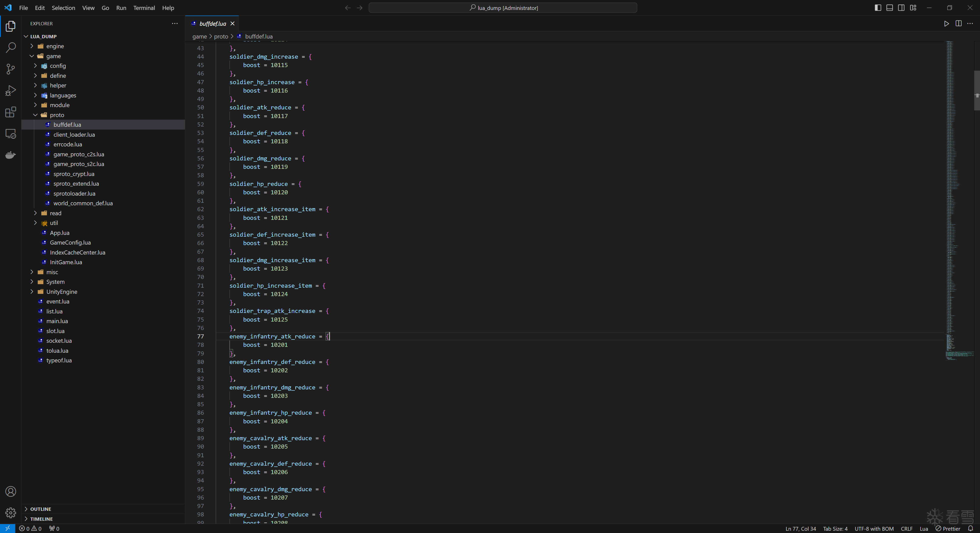Click the CRLF end-of-line status item
Screen dimensions: 980x533
906,528
